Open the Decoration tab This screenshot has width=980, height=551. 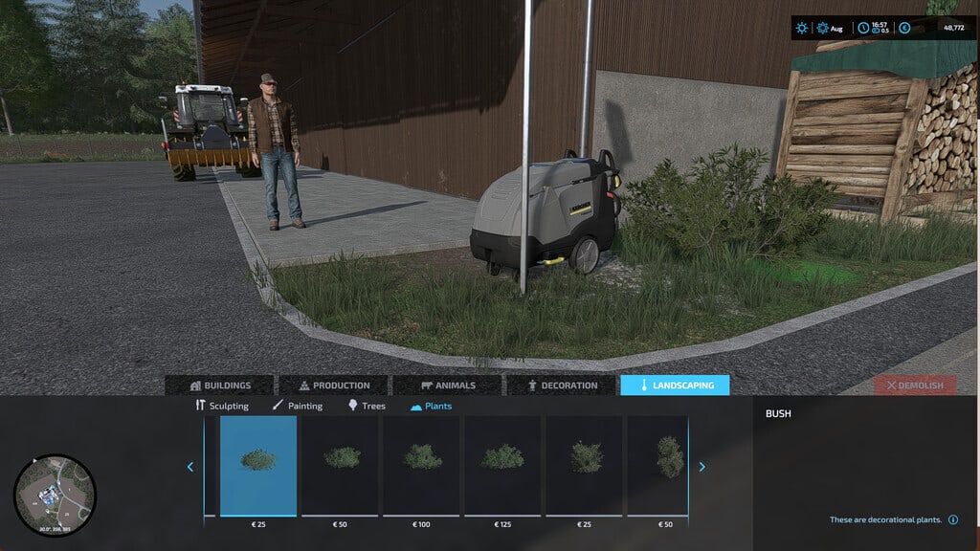(x=563, y=386)
